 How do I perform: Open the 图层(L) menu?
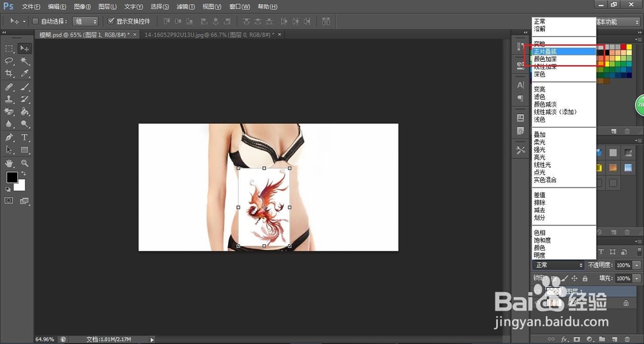[x=108, y=6]
